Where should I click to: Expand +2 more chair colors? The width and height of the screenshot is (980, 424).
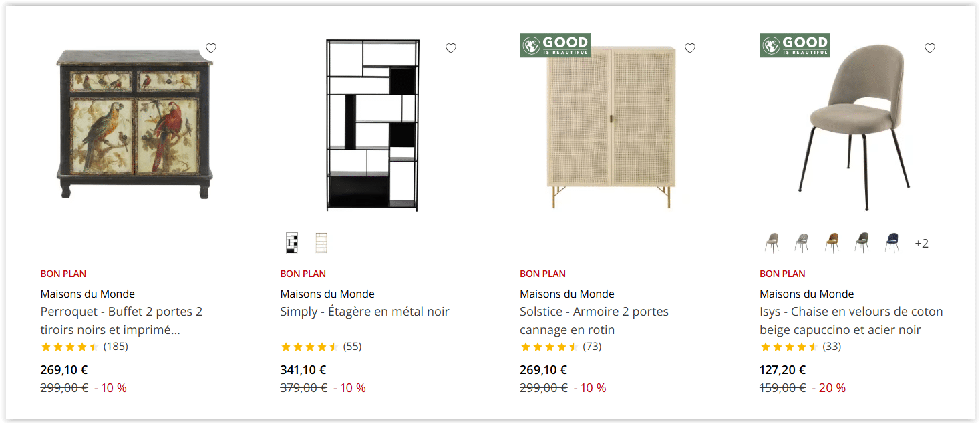coord(921,244)
